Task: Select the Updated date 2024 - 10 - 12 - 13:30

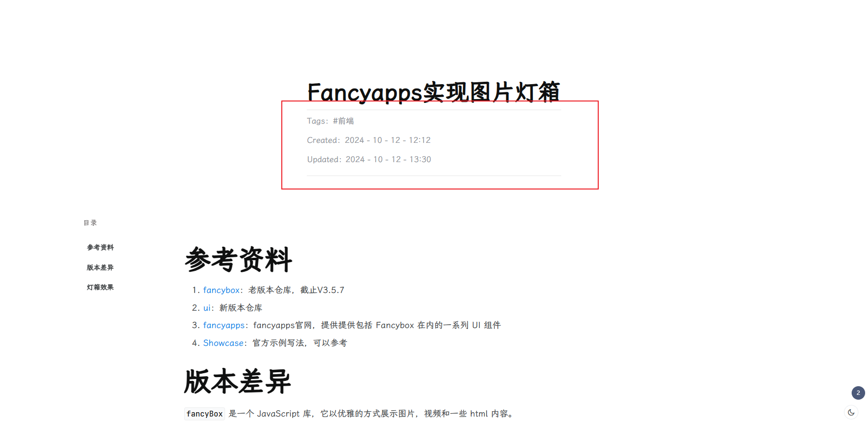Action: point(388,159)
